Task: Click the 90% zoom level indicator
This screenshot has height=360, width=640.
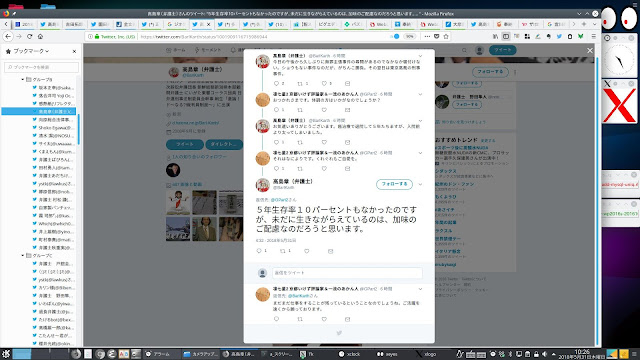Action: (x=409, y=36)
